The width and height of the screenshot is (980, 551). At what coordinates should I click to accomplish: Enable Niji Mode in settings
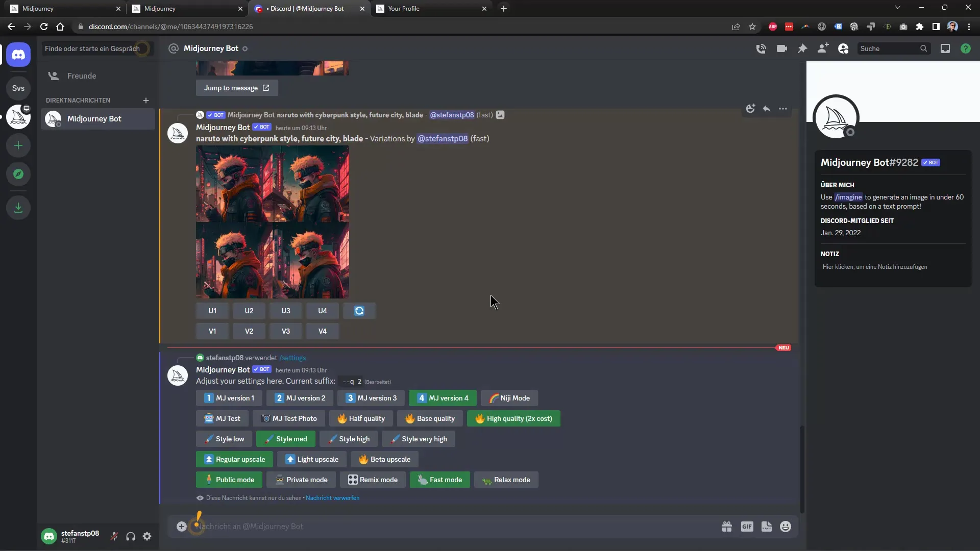point(509,397)
